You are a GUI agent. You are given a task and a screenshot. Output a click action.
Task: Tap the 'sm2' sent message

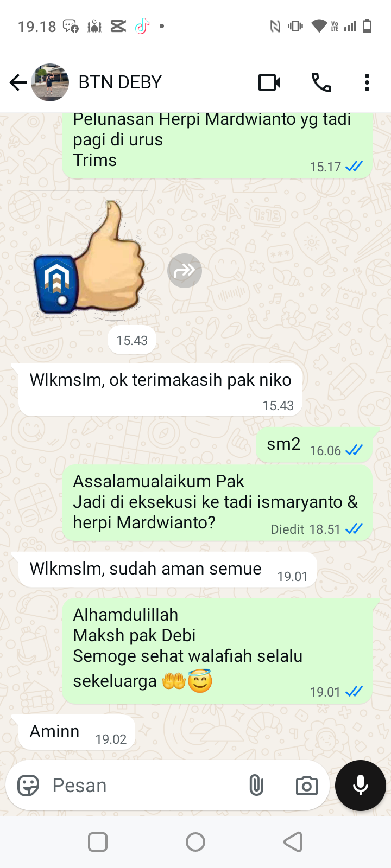click(315, 445)
